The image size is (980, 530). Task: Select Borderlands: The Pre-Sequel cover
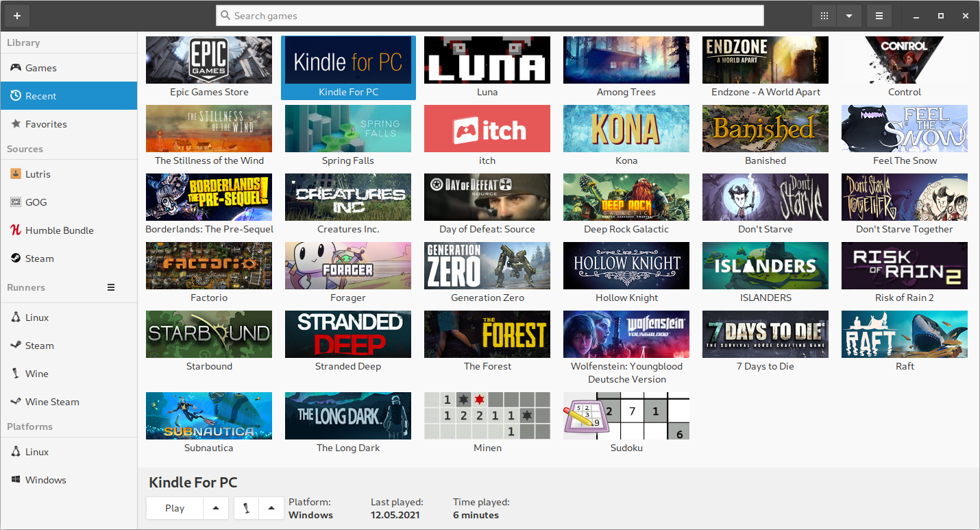coord(209,197)
